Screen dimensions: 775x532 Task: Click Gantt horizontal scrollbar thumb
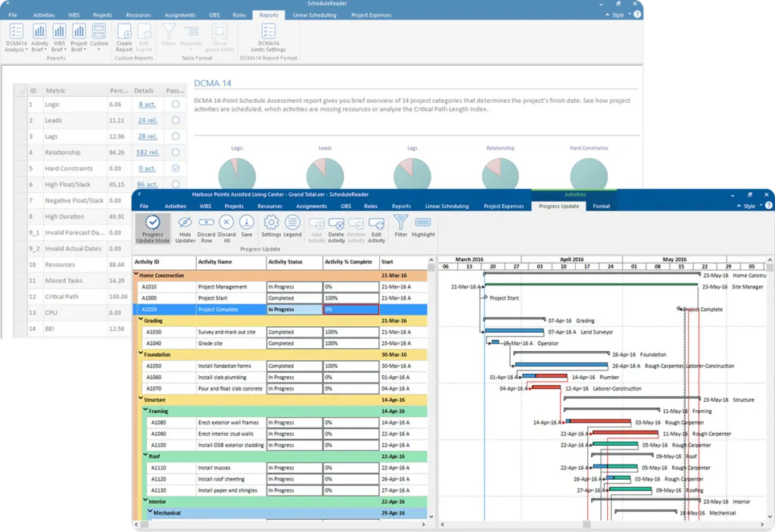click(587, 524)
